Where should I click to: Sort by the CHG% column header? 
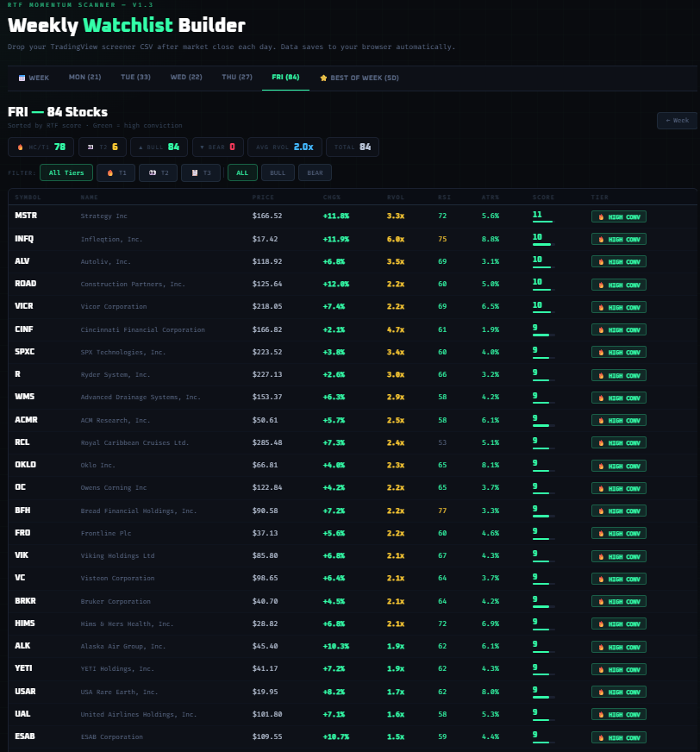[331, 197]
